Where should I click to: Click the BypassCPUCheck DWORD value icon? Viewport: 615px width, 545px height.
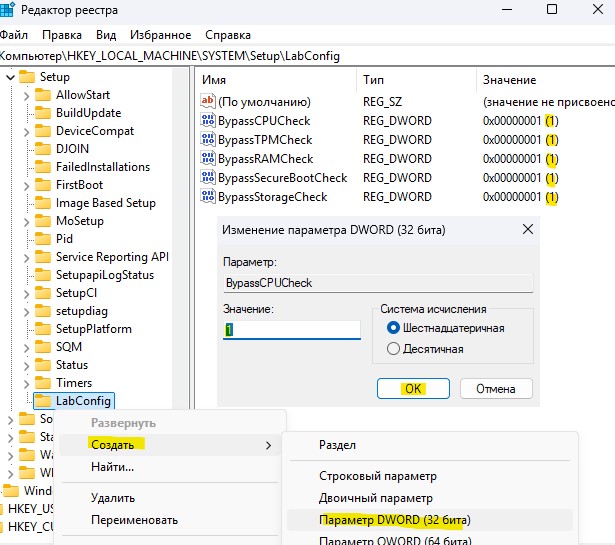coord(207,120)
